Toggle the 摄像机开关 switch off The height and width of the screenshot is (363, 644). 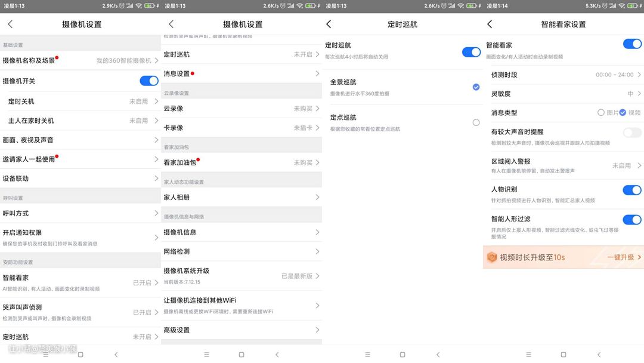tap(148, 81)
